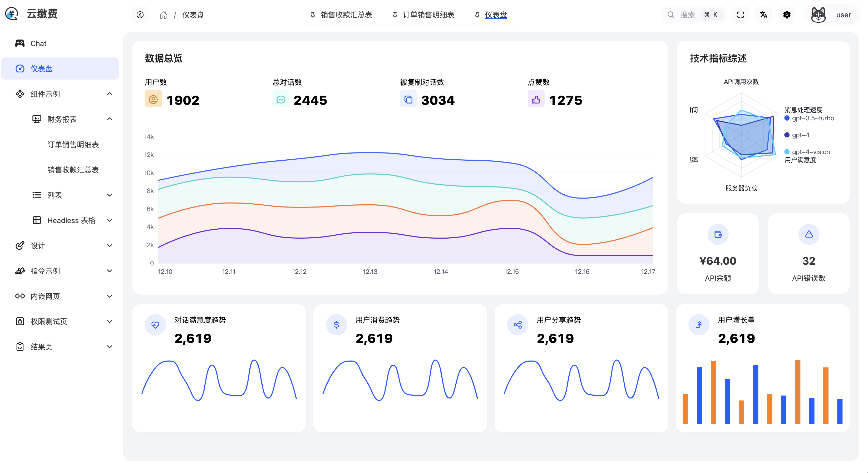
Task: Toggle gpt-4-vision radar legend series
Action: pos(807,152)
